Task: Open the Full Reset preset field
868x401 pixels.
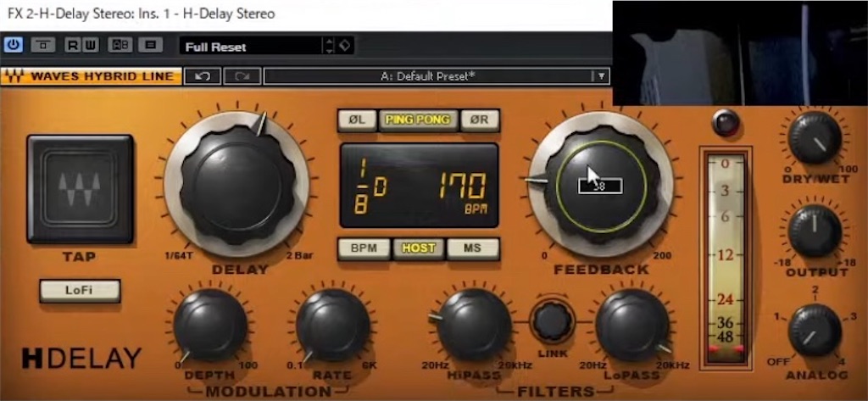Action: point(251,47)
